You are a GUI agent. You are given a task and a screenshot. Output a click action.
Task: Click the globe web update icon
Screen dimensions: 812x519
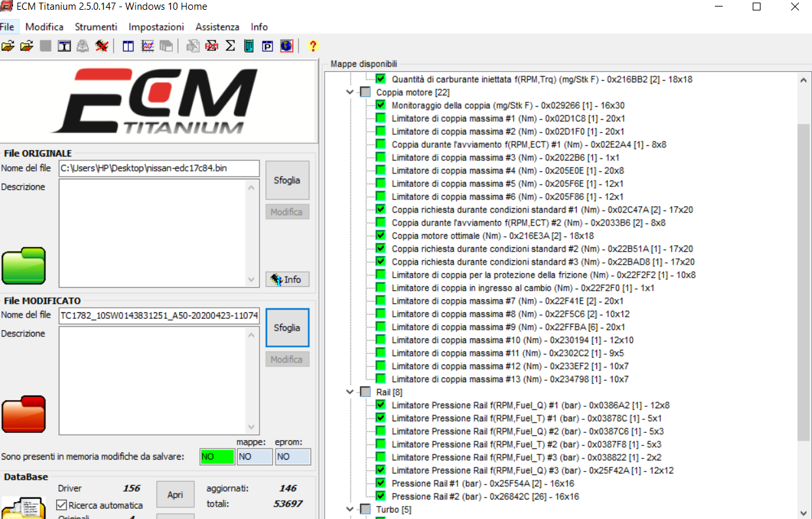[286, 46]
